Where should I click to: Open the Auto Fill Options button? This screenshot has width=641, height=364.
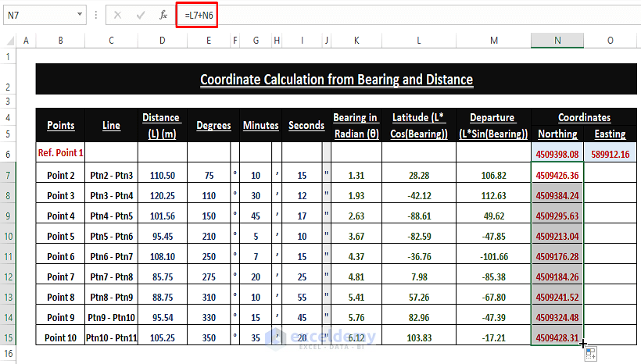point(590,353)
